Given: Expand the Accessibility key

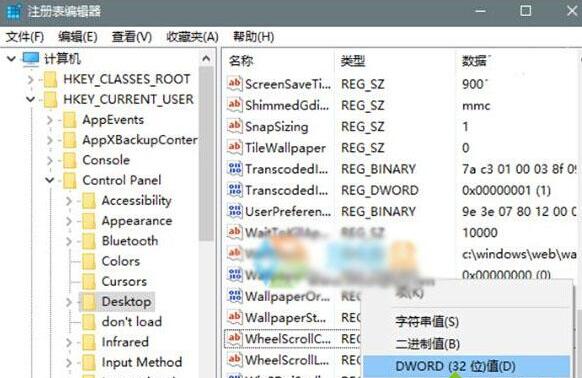Looking at the screenshot, I should pos(69,201).
